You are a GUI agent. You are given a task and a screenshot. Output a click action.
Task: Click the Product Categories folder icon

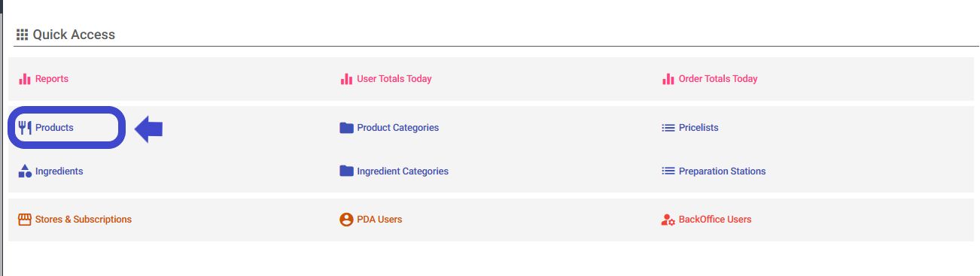tap(346, 128)
